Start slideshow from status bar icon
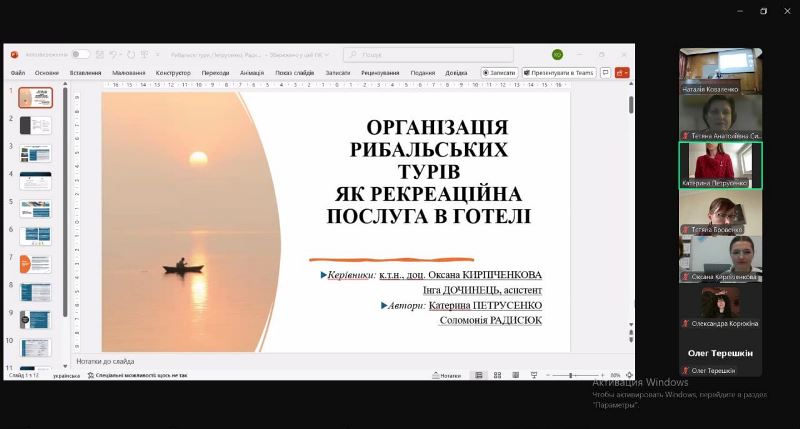 coord(531,376)
